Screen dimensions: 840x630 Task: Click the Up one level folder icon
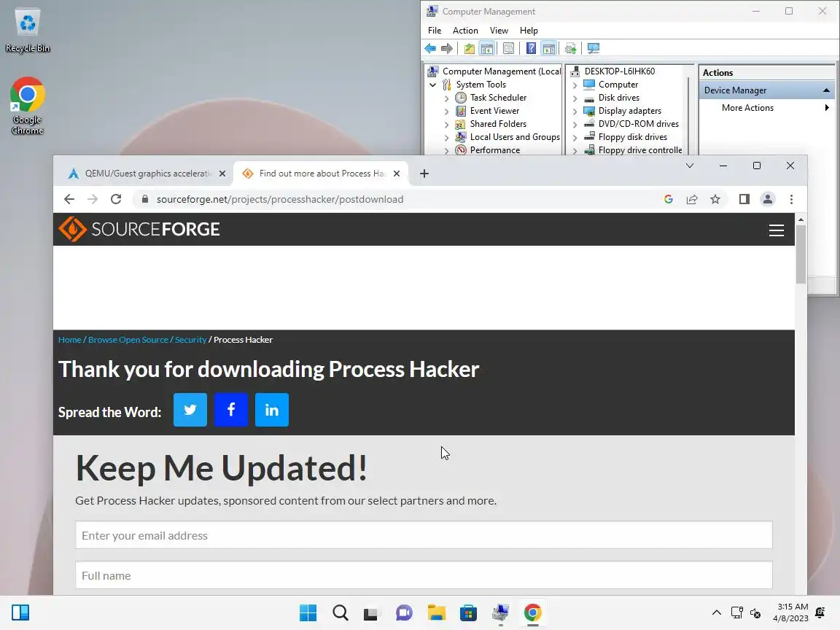point(470,49)
